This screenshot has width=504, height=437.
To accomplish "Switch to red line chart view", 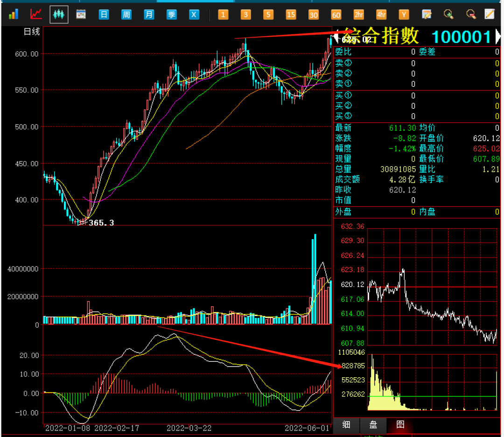I will [35, 14].
